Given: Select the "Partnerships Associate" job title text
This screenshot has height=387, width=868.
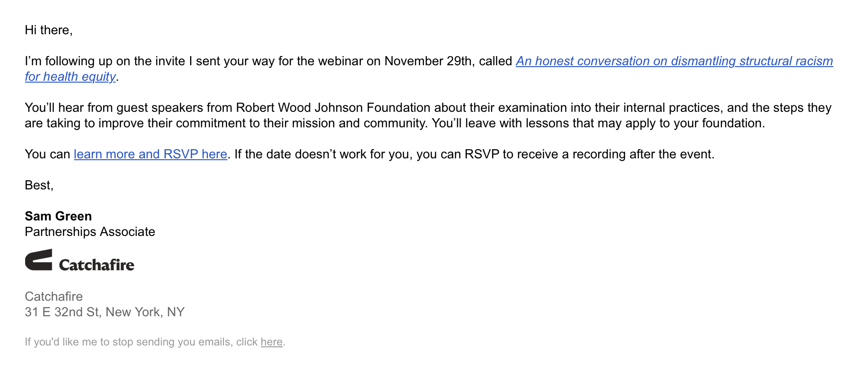Looking at the screenshot, I should coord(90,232).
